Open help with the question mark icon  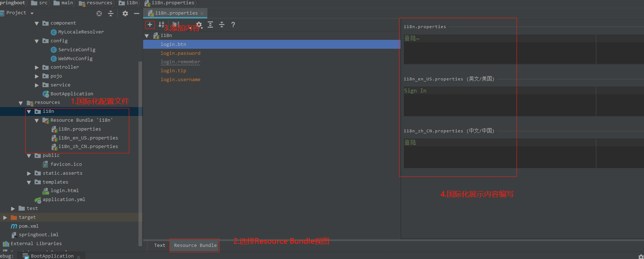233,25
